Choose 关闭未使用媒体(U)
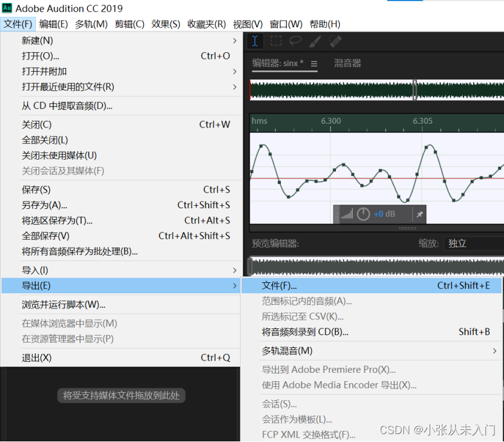 coord(121,155)
